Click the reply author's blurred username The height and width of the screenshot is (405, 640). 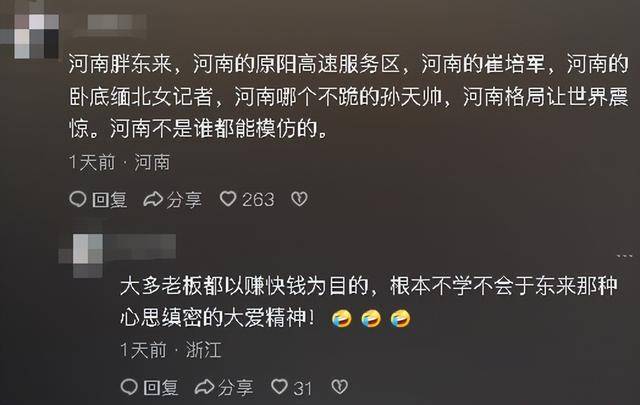click(141, 246)
